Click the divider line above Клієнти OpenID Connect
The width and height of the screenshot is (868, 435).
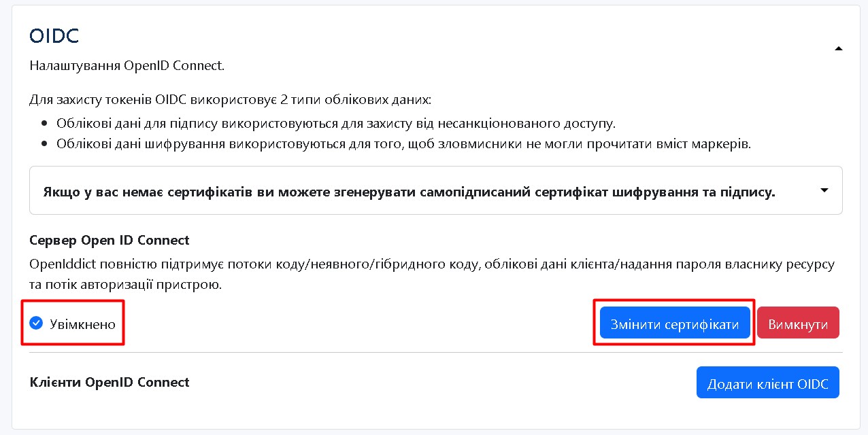pyautogui.click(x=435, y=352)
